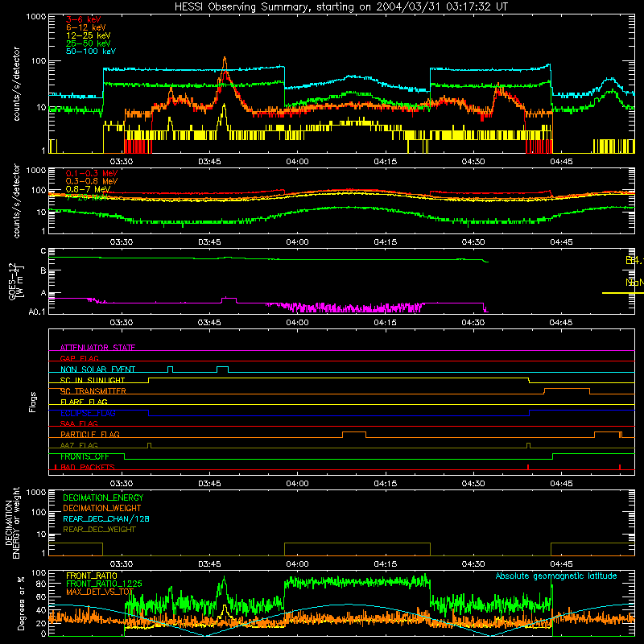Click the magenta GOES bump near 03:47
644x644 pixels.
pyautogui.click(x=229, y=299)
